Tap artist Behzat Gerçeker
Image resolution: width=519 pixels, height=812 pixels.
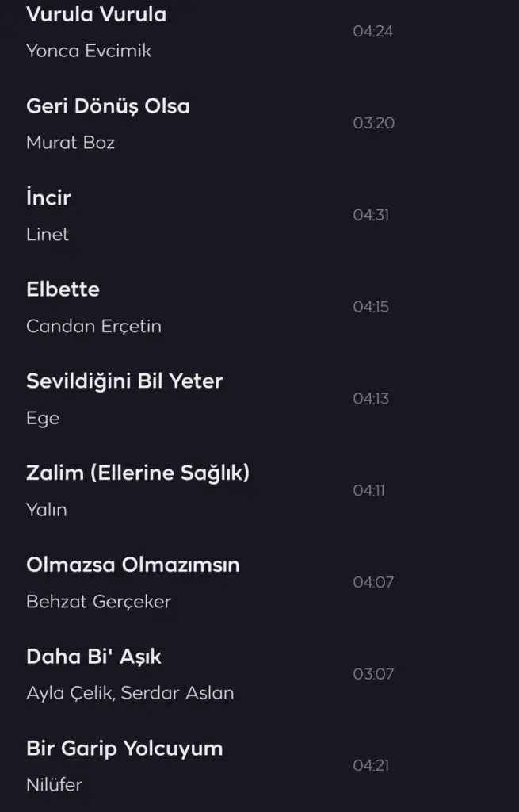tap(98, 602)
